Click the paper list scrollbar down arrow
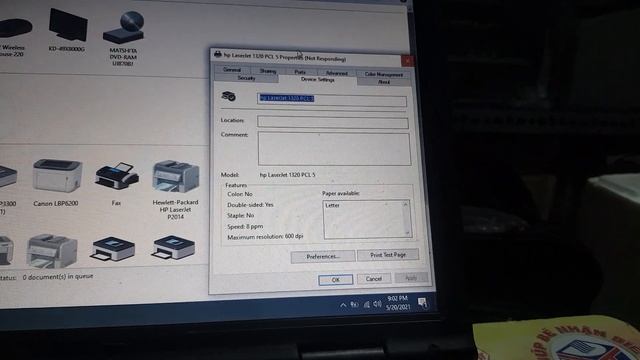This screenshot has height=360, width=640. (x=407, y=233)
